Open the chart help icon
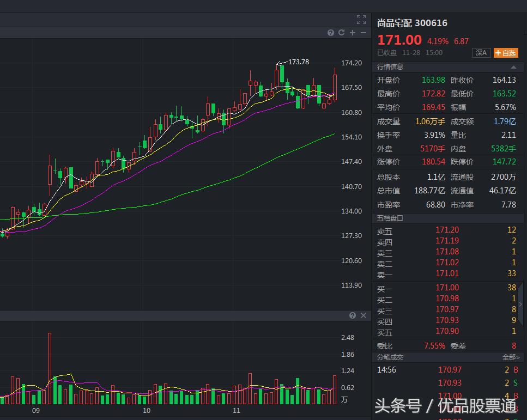The height and width of the screenshot is (420, 527). pyautogui.click(x=331, y=33)
